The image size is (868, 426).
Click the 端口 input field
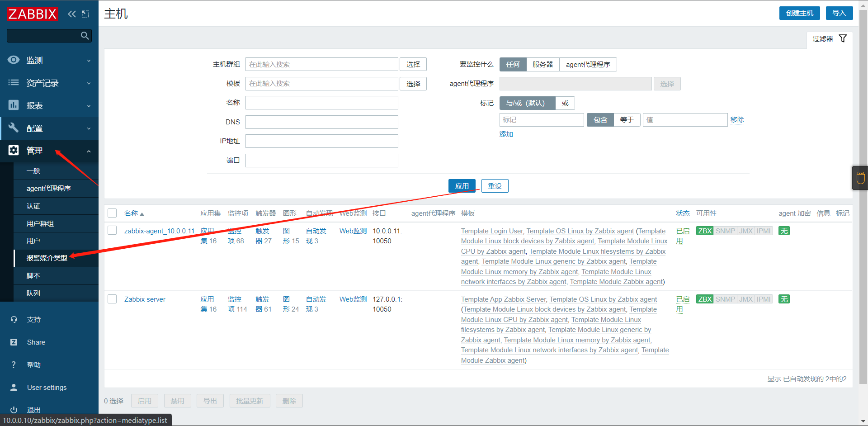(322, 161)
